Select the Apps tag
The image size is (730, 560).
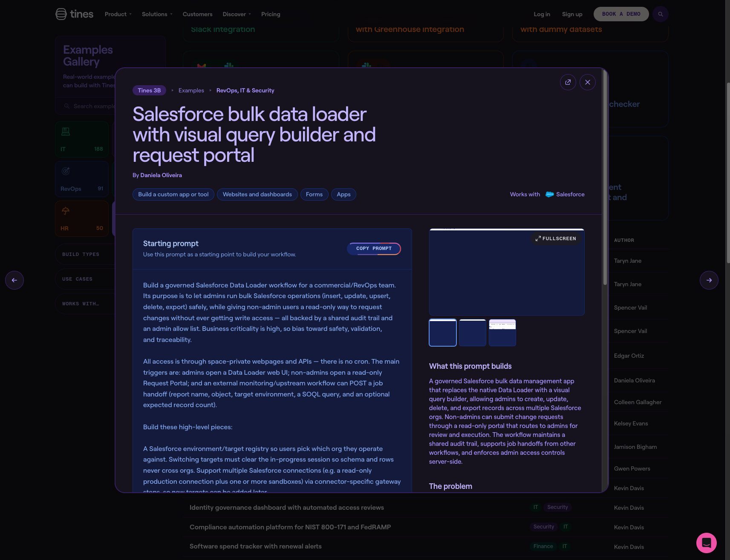click(x=343, y=195)
